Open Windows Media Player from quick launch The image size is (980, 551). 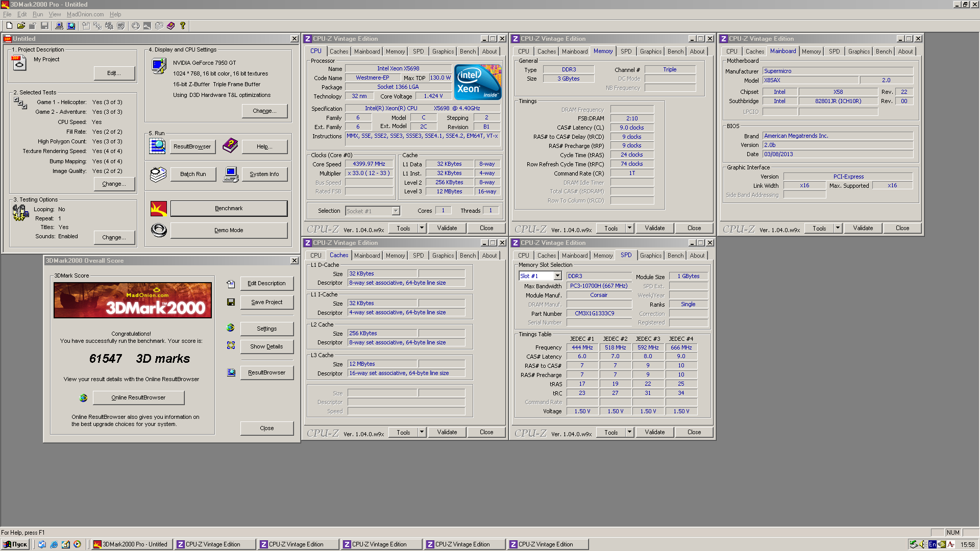pos(77,544)
